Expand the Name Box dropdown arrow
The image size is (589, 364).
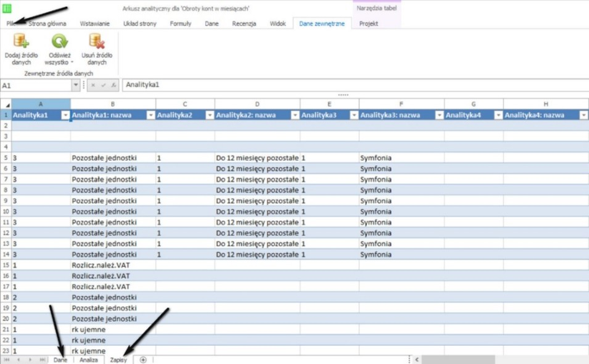pos(75,85)
